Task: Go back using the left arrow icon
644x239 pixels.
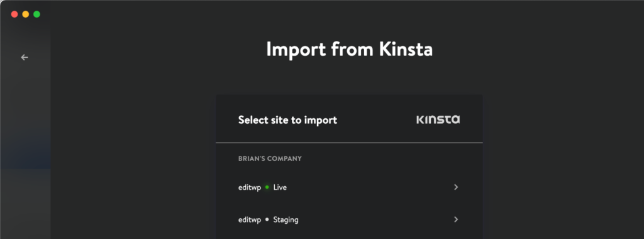Action: [x=25, y=57]
